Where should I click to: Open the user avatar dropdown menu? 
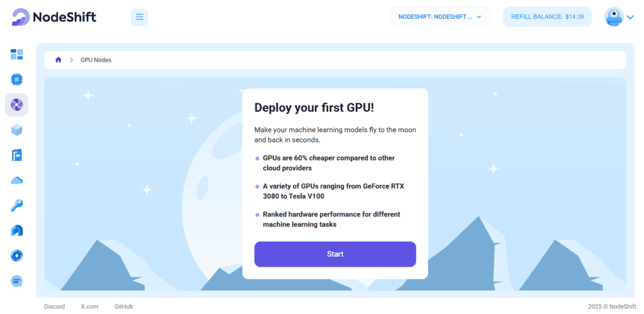tap(619, 17)
